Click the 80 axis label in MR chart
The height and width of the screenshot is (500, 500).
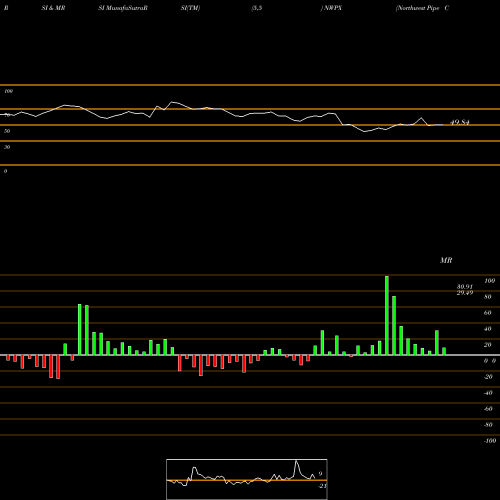[488, 297]
